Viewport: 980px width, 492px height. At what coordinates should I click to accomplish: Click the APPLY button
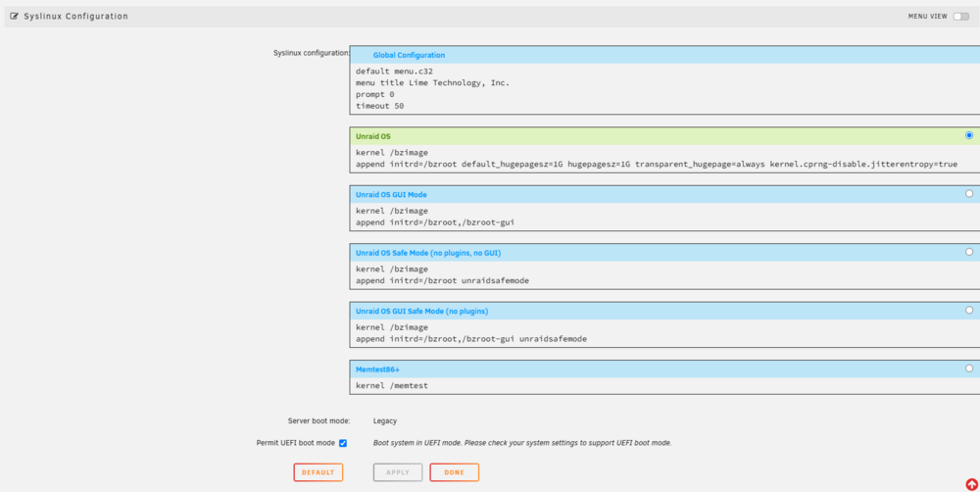pyautogui.click(x=398, y=472)
